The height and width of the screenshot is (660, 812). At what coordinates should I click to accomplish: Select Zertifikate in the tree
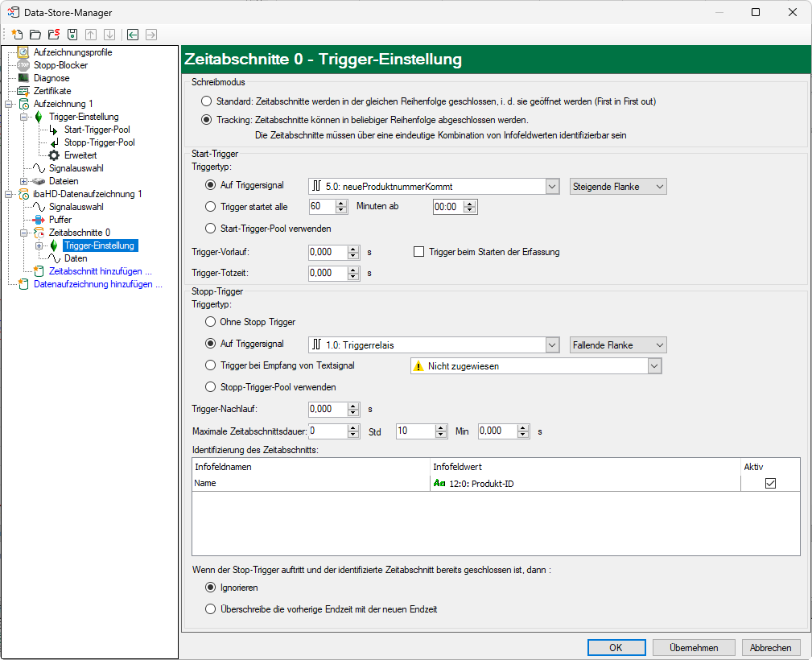pos(52,91)
